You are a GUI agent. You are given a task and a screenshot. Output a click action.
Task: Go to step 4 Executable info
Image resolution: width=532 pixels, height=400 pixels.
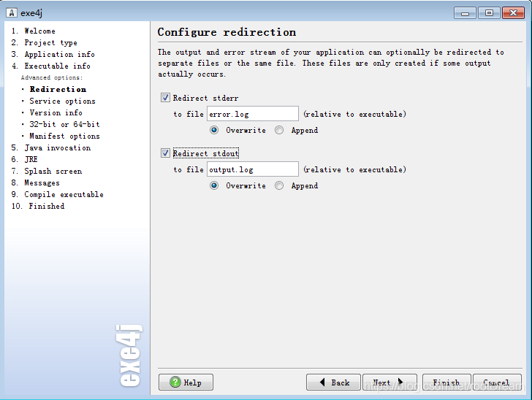(x=51, y=66)
